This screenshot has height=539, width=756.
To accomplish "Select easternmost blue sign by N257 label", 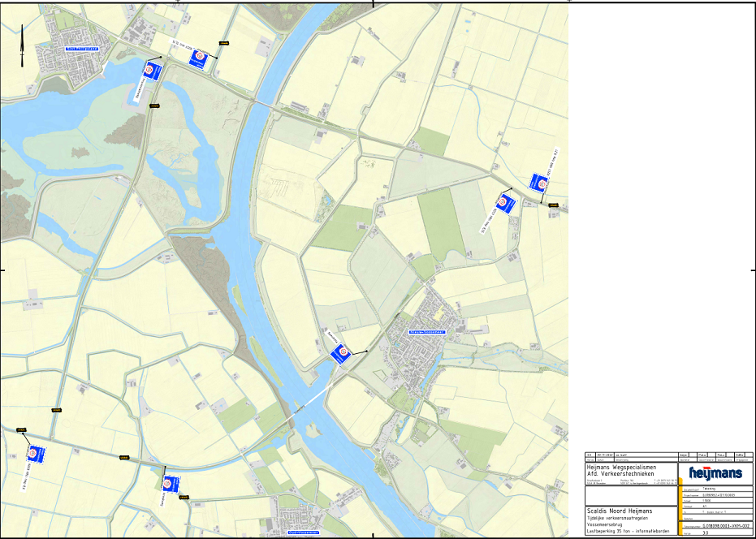I will tap(538, 183).
